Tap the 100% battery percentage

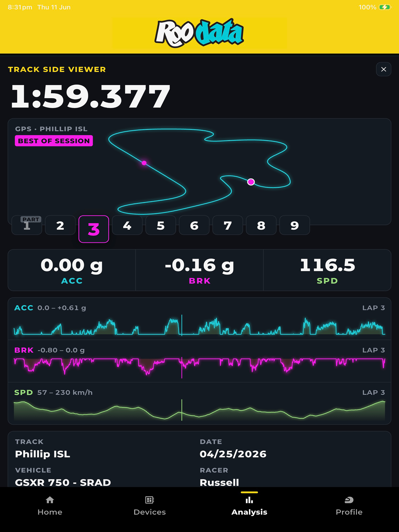coord(367,7)
